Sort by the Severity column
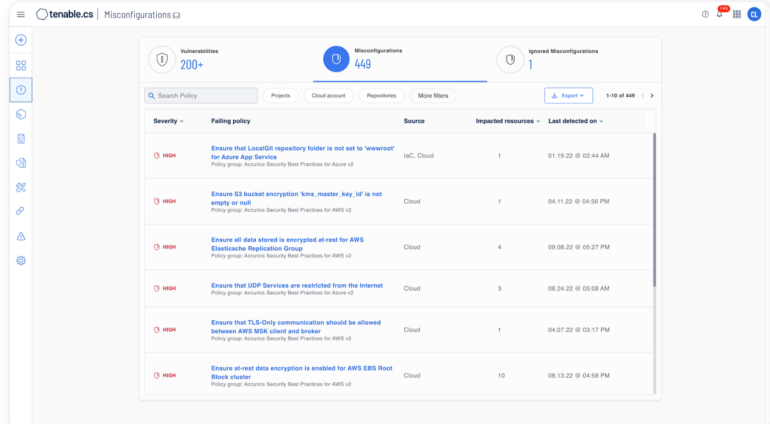The height and width of the screenshot is (424, 770). point(167,121)
